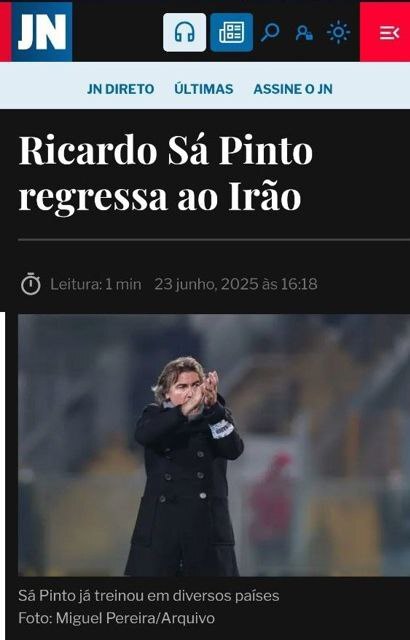Go to ÚLTIMAS section
The width and height of the screenshot is (410, 640).
(x=204, y=89)
